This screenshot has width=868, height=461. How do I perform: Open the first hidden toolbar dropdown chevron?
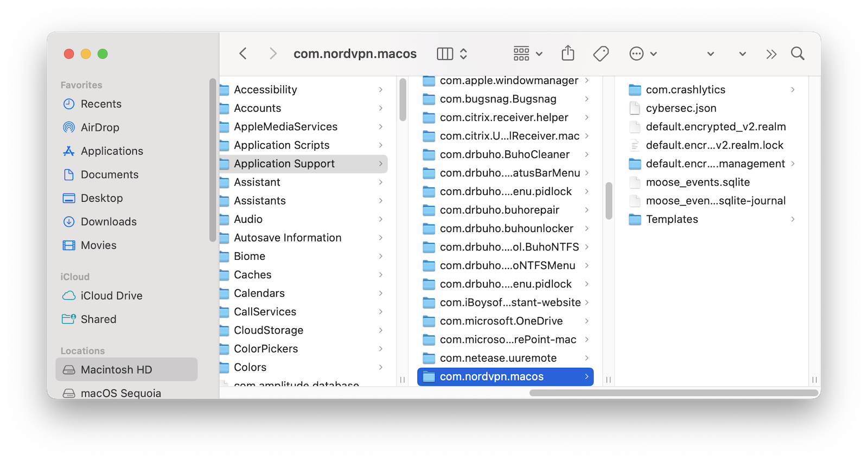tap(711, 54)
